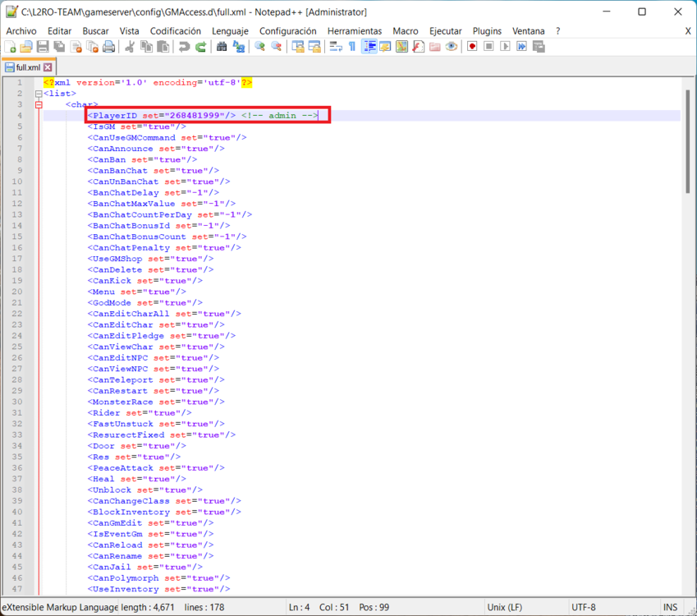
Task: Open Find with the binoculars icon
Action: pos(222,48)
